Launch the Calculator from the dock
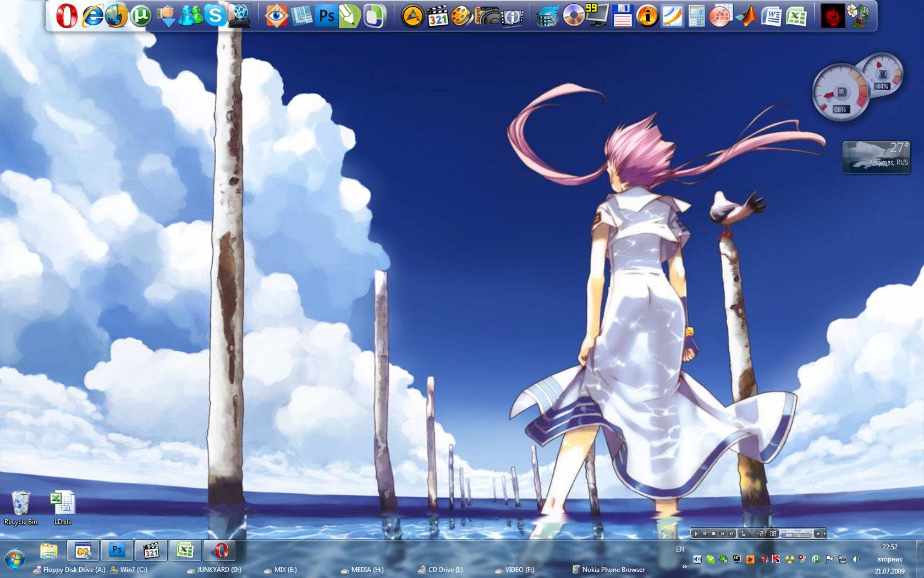Viewport: 924px width, 578px height. pyautogui.click(x=696, y=15)
